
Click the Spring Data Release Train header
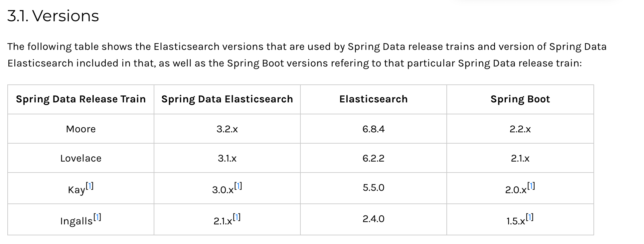81,99
